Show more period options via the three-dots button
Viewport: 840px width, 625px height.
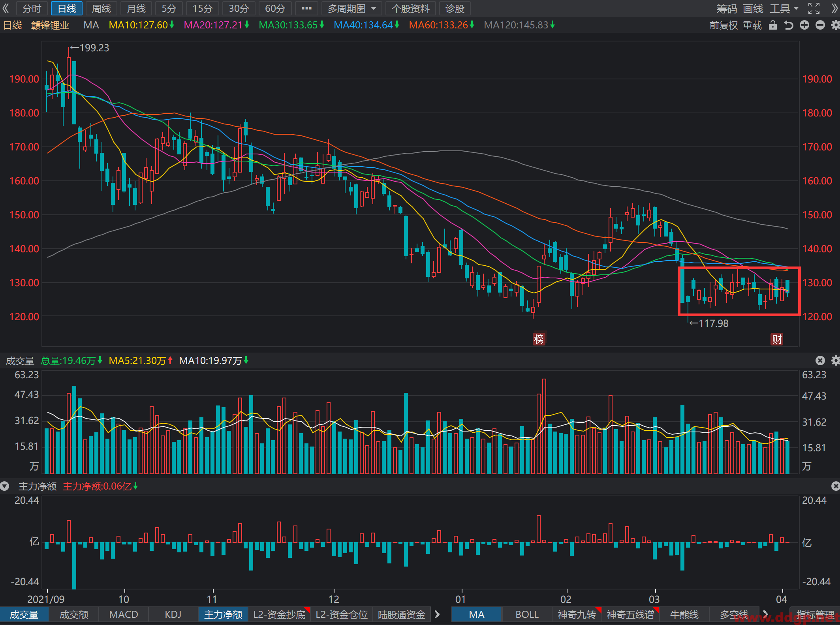(306, 8)
